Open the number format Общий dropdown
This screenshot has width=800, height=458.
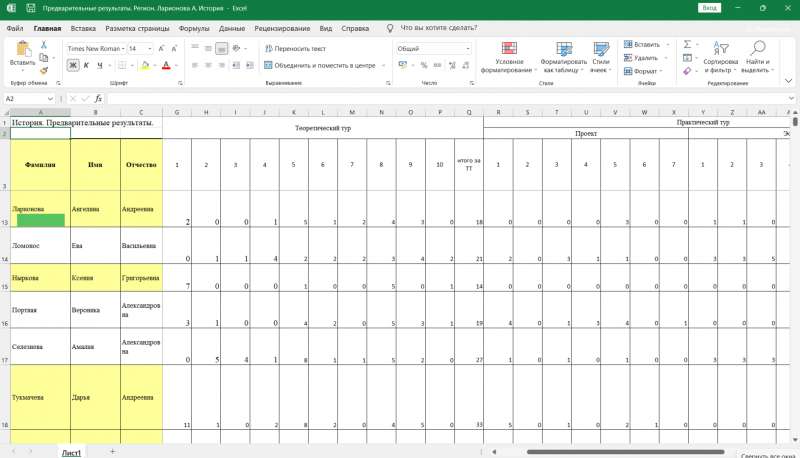coord(468,48)
